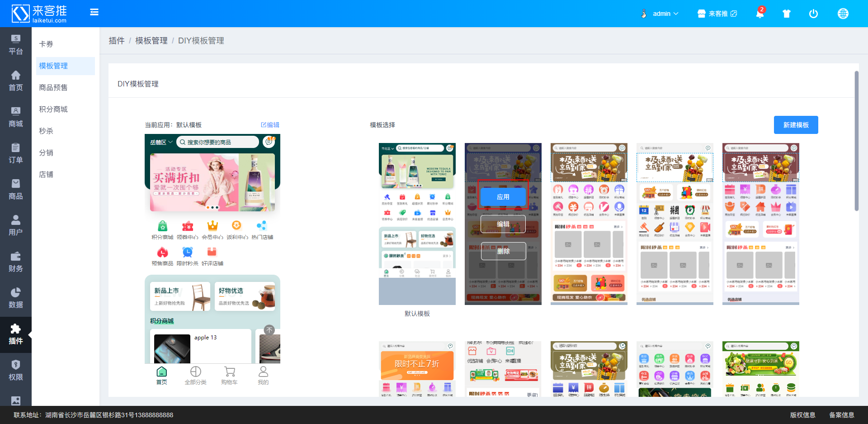Image resolution: width=868 pixels, height=424 pixels.
Task: Open the 商品 sidebar section
Action: coord(16,190)
